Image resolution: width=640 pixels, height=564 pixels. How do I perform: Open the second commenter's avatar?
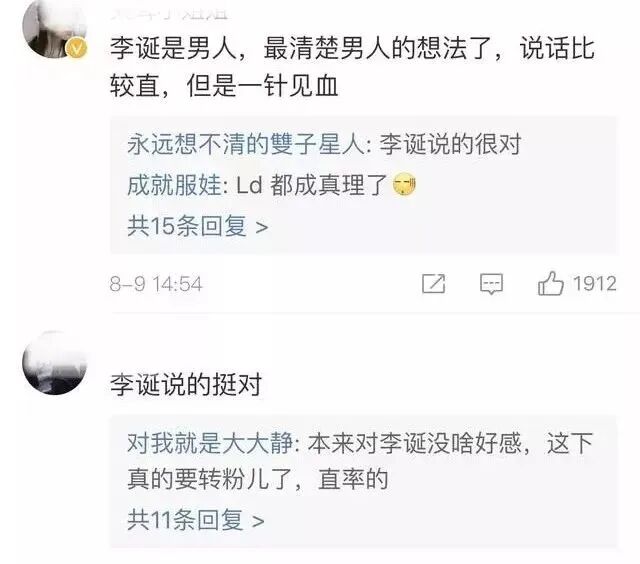pos(54,362)
